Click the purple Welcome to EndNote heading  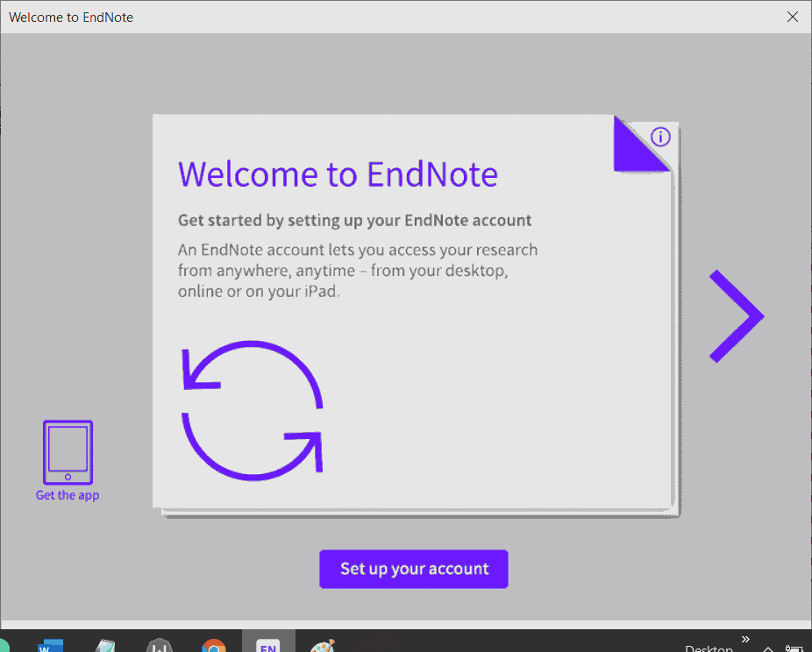[x=338, y=174]
